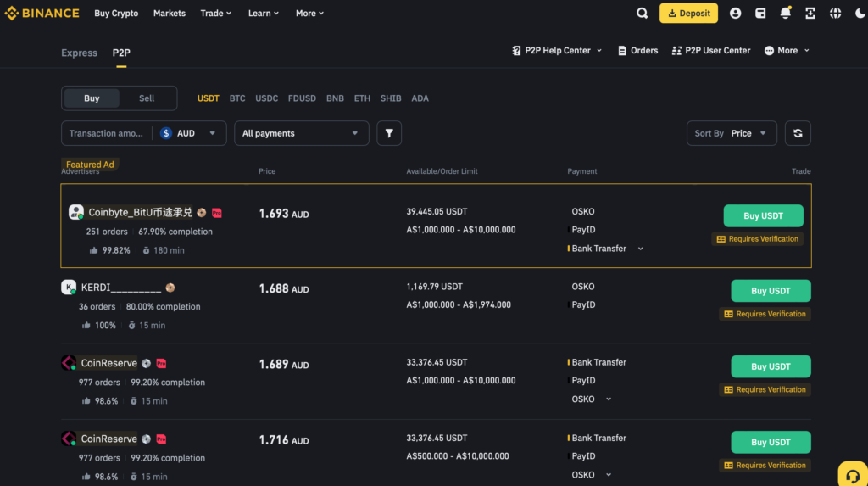868x486 pixels.
Task: Open the Orders link
Action: point(637,50)
